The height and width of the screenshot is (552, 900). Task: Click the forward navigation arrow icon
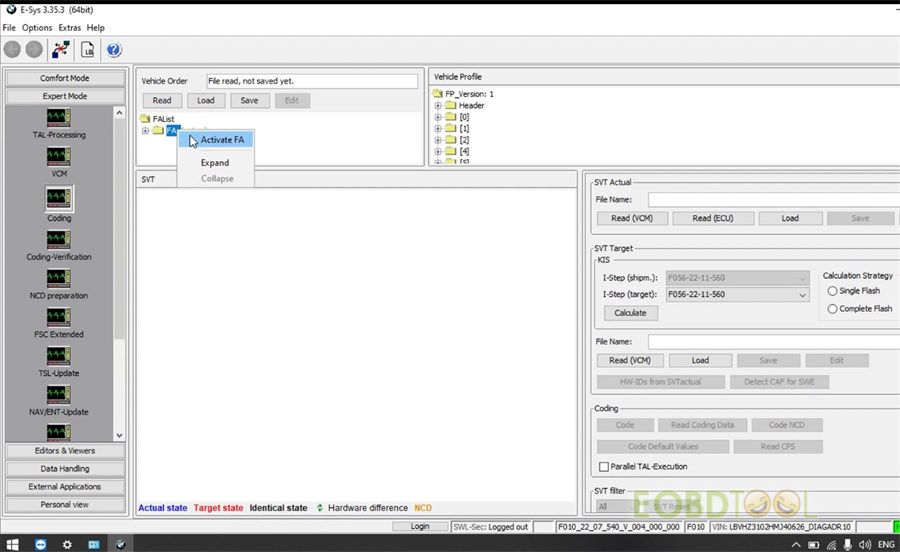pyautogui.click(x=34, y=50)
